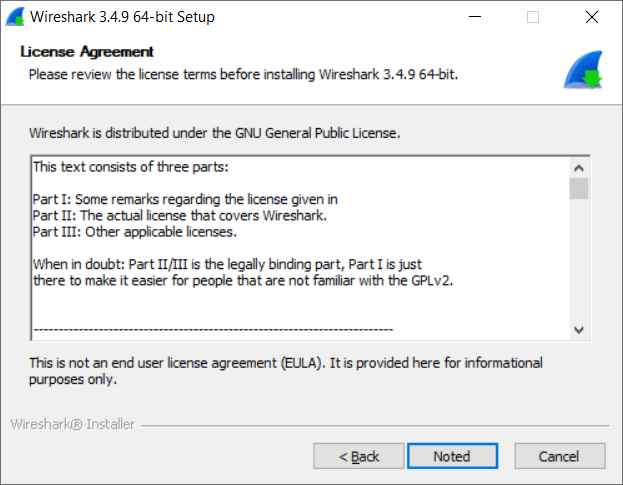
Task: Cancel the Wireshark installation
Action: (x=560, y=456)
